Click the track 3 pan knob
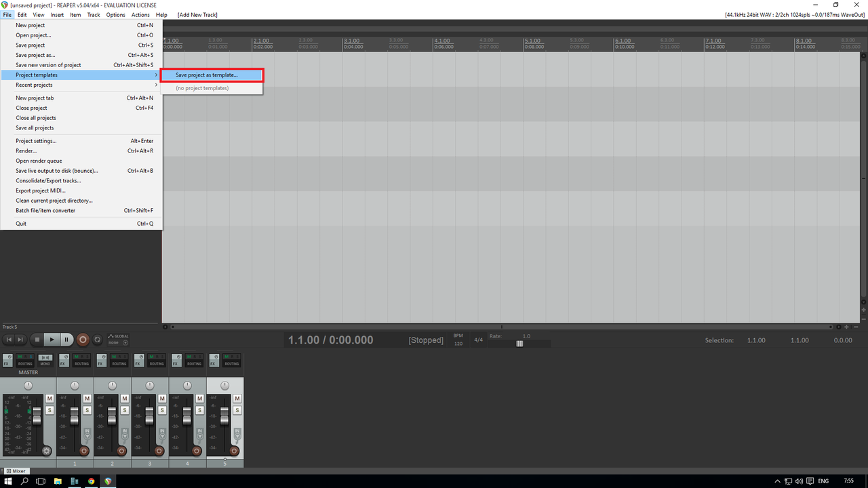Viewport: 868px width, 488px height. (x=150, y=385)
